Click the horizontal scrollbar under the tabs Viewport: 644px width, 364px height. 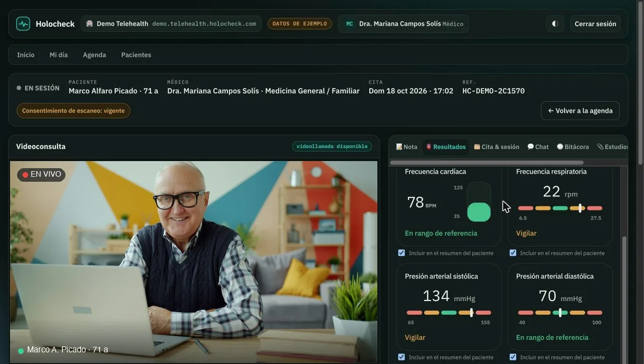point(487,163)
